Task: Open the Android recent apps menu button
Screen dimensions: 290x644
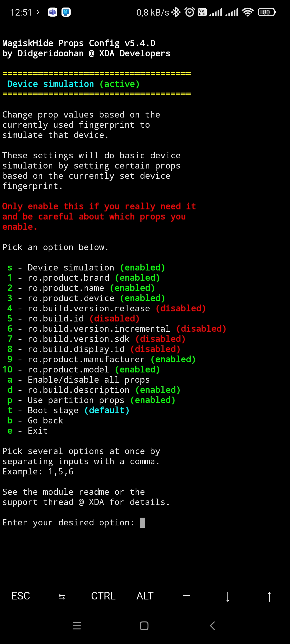Action: [x=77, y=626]
